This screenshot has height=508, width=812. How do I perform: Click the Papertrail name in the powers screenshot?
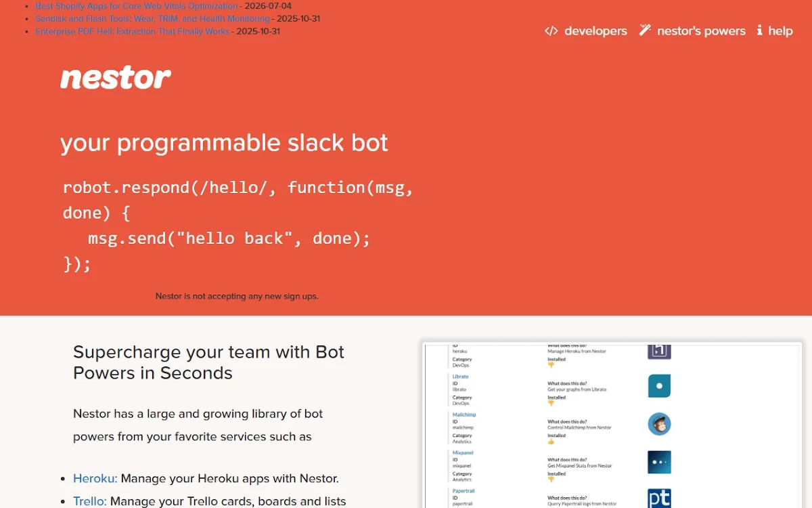pyautogui.click(x=464, y=490)
